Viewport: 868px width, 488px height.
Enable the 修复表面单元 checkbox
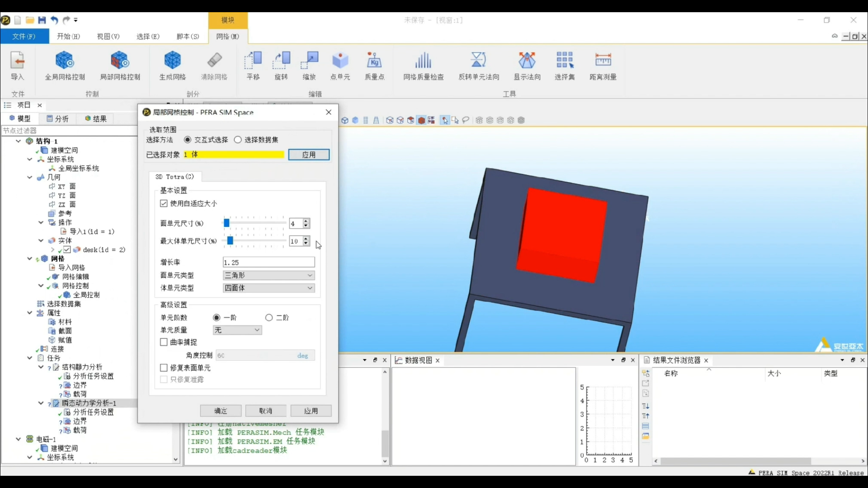click(164, 368)
